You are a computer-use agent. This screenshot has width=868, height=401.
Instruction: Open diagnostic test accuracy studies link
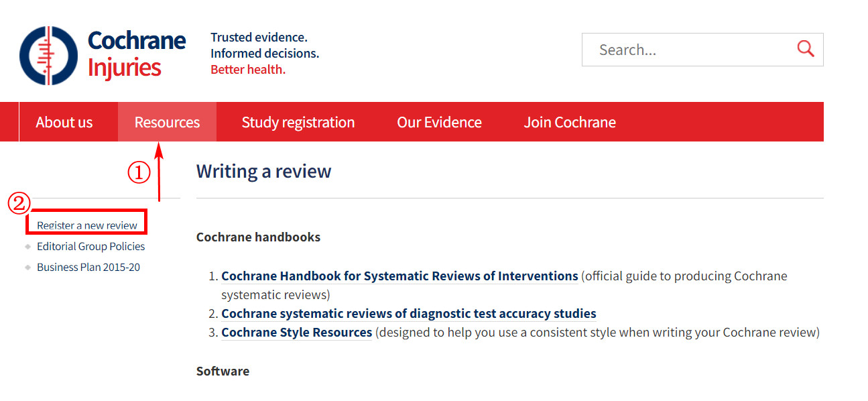pyautogui.click(x=409, y=313)
